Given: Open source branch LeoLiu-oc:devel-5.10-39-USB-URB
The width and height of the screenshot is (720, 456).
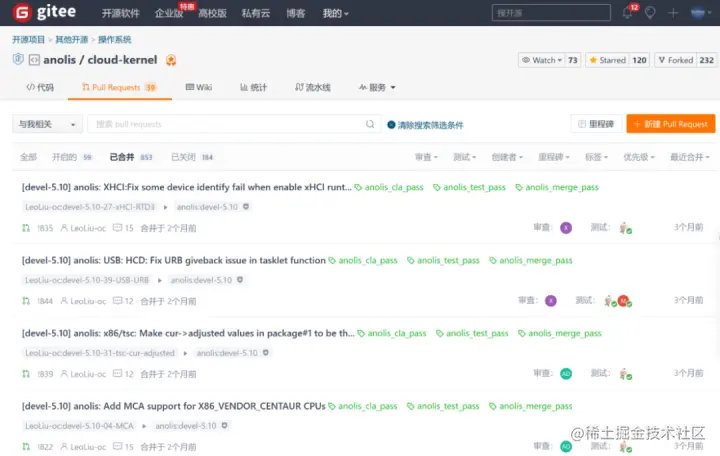Looking at the screenshot, I should coord(87,280).
